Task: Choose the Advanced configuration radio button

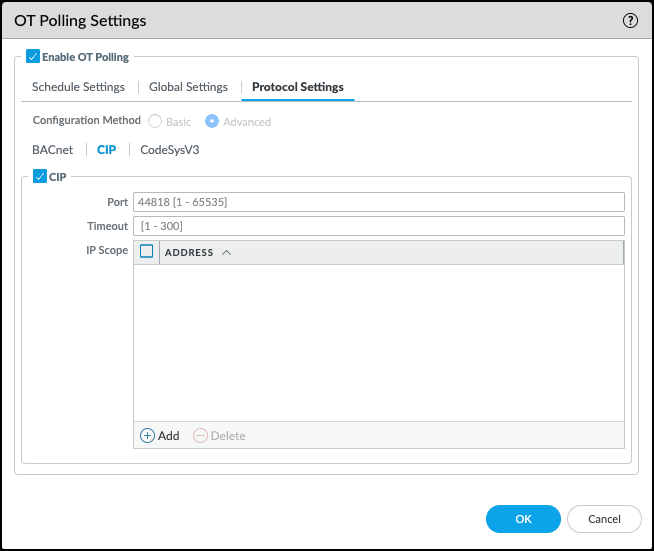Action: [x=212, y=122]
